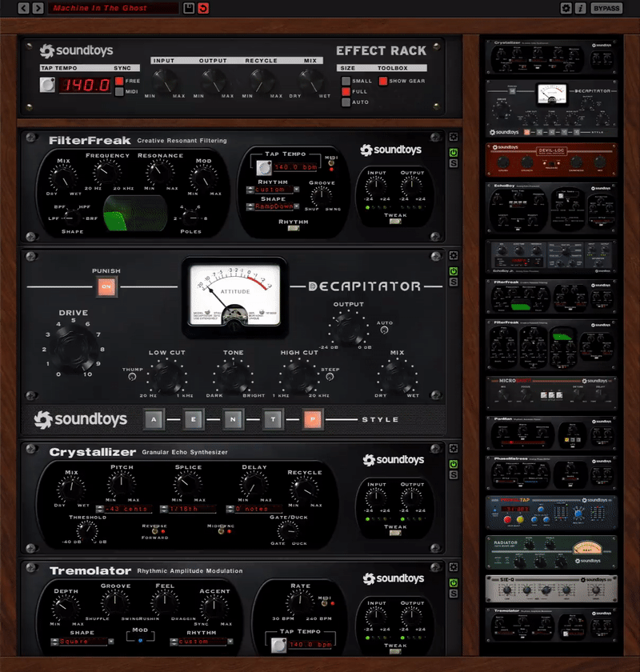This screenshot has height=672, width=640.
Task: Select MIDI sync mode in Effect Rack
Action: pos(119,91)
